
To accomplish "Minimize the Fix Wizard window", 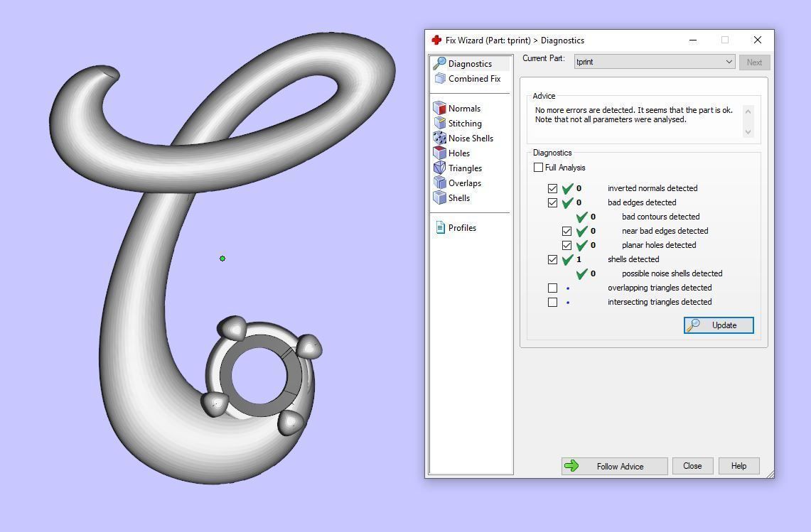I will pyautogui.click(x=693, y=40).
